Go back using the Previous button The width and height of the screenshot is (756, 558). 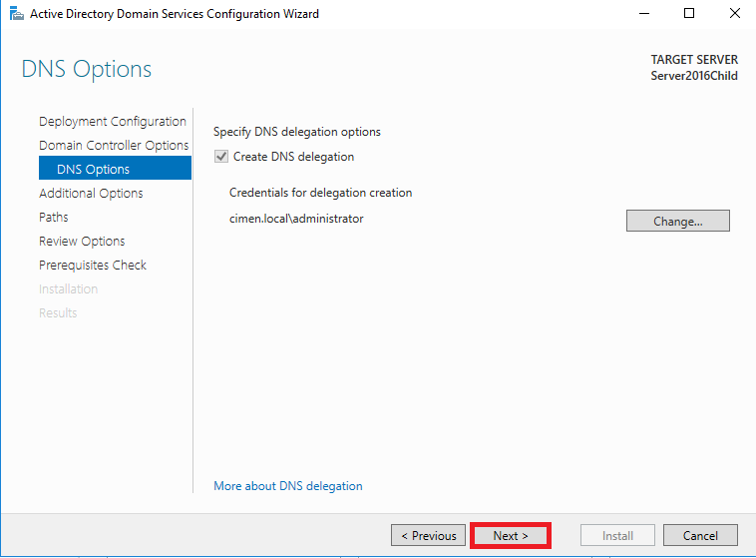coord(428,535)
